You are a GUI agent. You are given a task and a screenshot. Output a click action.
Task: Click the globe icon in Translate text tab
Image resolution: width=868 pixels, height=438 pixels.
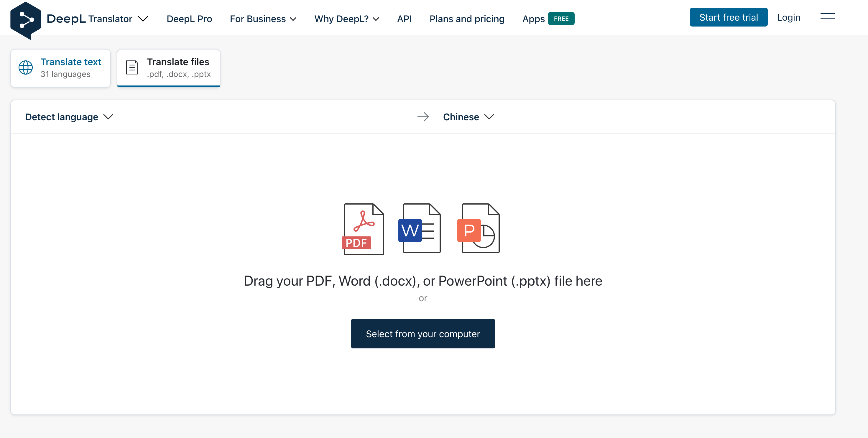point(26,68)
